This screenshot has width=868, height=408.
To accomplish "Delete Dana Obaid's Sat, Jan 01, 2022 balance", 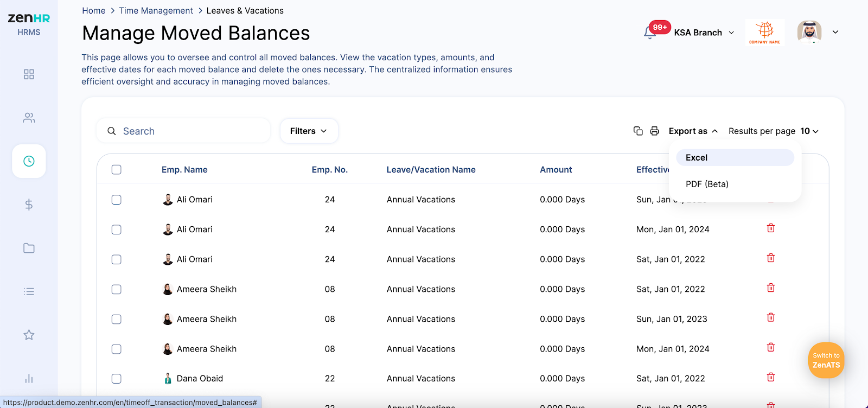I will (x=771, y=377).
